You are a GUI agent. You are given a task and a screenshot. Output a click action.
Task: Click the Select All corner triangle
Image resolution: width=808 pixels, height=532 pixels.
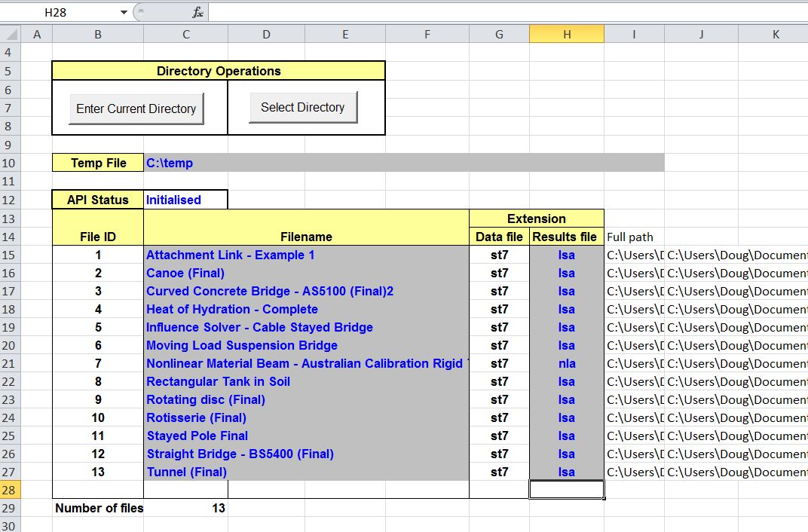(11, 35)
